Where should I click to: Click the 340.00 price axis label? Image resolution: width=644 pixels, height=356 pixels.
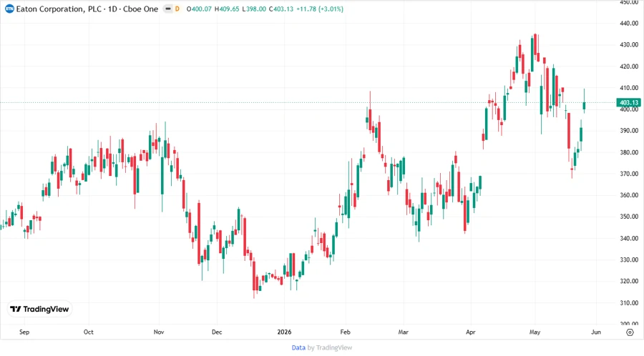point(629,238)
